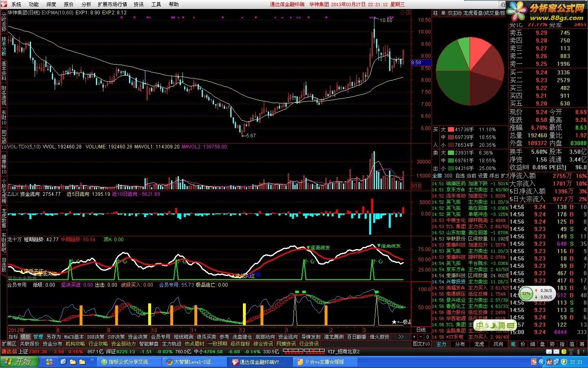The width and height of the screenshot is (588, 368).
Task: Click the antenna signal status icon
Action: [571, 352]
